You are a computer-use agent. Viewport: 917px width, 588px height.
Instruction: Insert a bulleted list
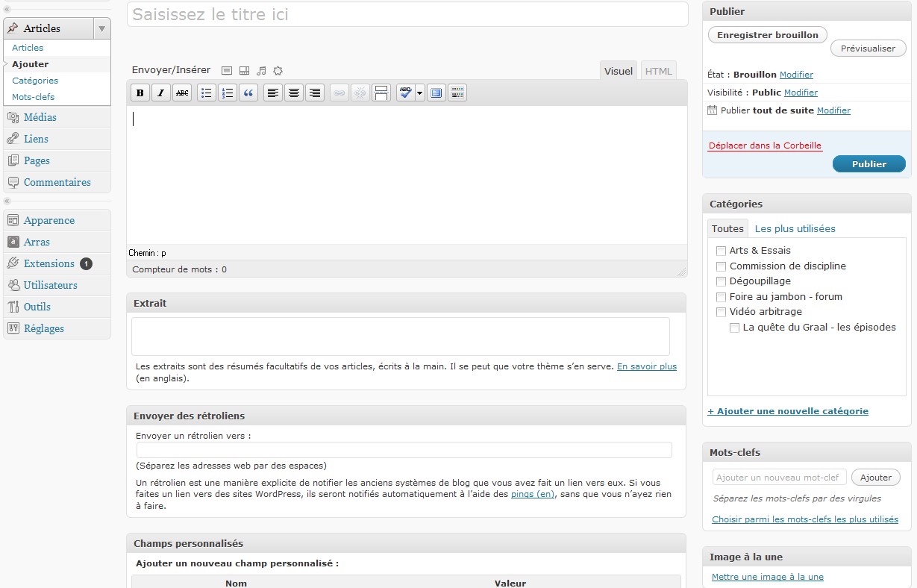coord(207,93)
